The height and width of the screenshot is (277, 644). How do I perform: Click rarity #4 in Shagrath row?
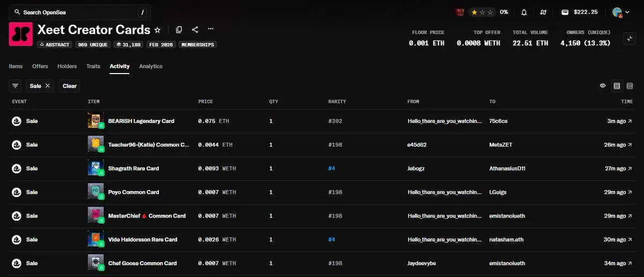pyautogui.click(x=332, y=169)
